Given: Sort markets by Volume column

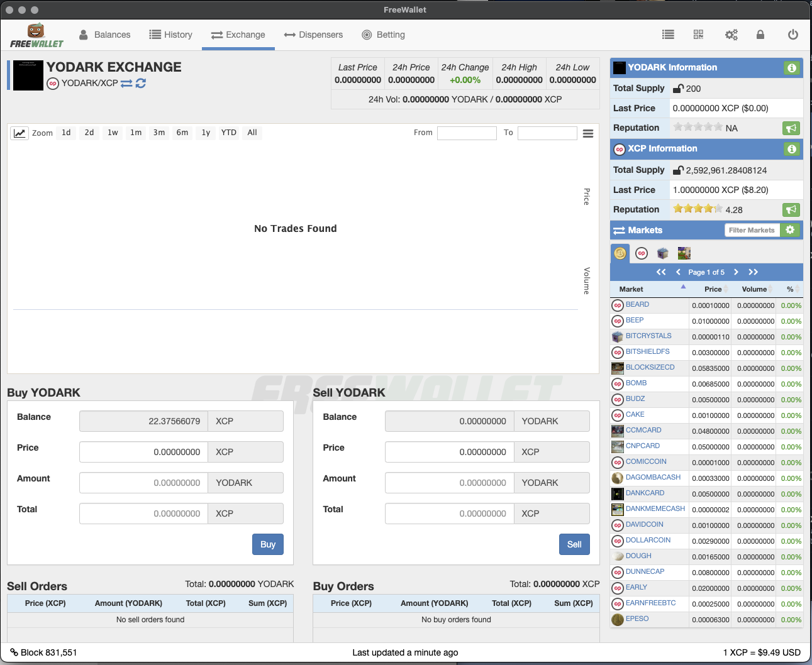Looking at the screenshot, I should click(x=754, y=289).
